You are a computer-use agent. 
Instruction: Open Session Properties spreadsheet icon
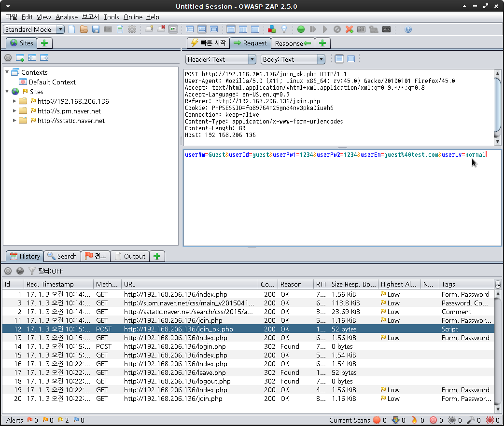(120, 29)
